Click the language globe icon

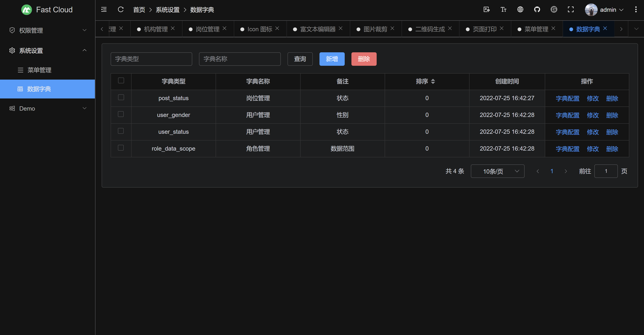[x=520, y=10]
